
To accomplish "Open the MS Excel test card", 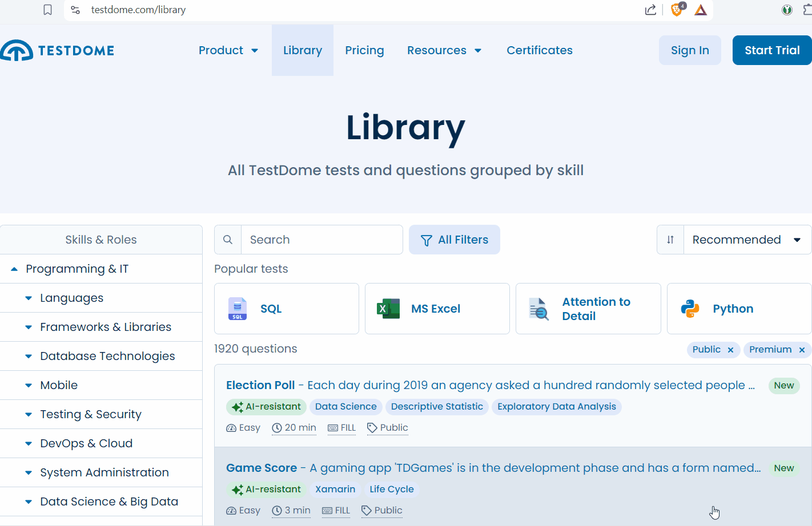I will pos(437,309).
